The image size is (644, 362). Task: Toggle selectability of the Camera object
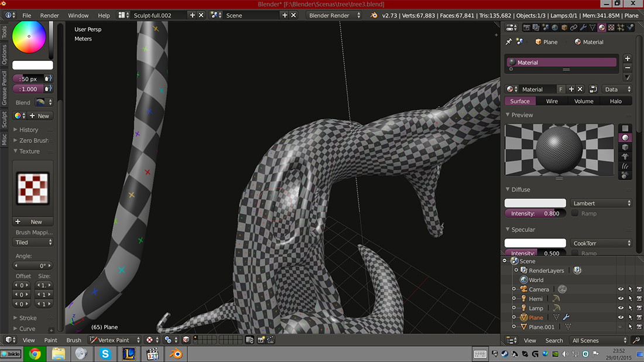pyautogui.click(x=631, y=290)
